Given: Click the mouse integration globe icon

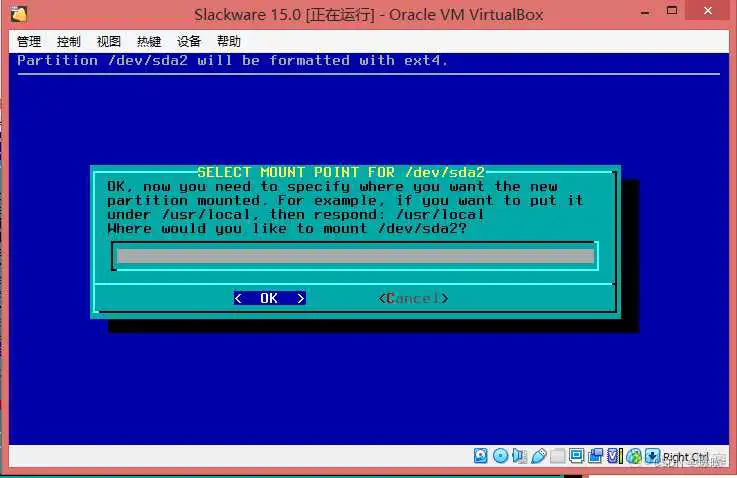Looking at the screenshot, I should pos(633,457).
